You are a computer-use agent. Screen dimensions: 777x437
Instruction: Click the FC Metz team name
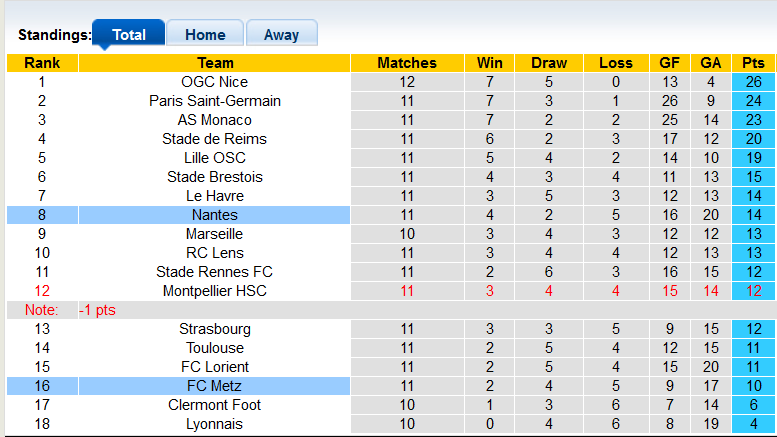(x=215, y=386)
